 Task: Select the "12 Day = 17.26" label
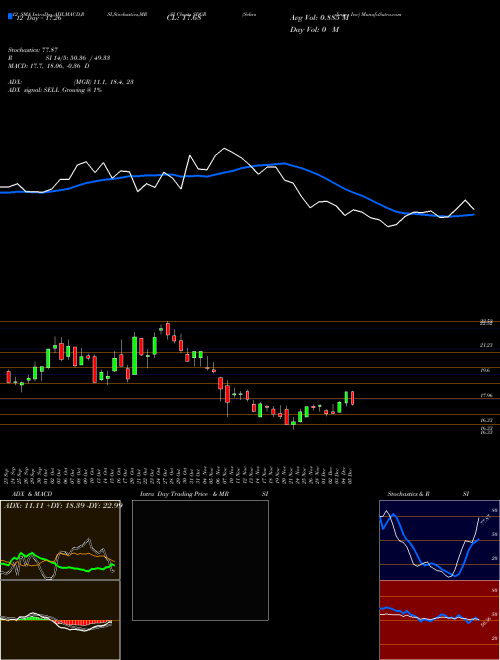37,19
